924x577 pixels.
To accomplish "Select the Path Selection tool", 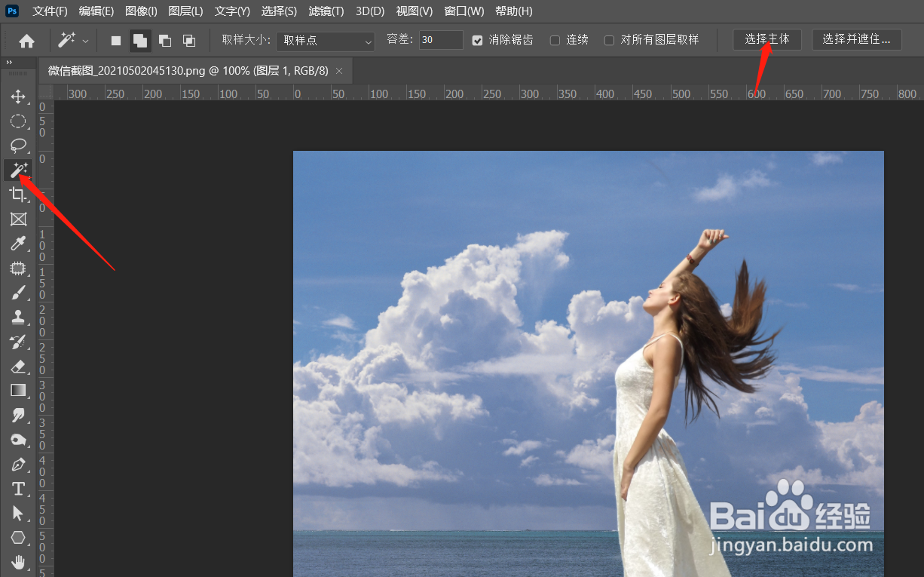I will click(18, 513).
